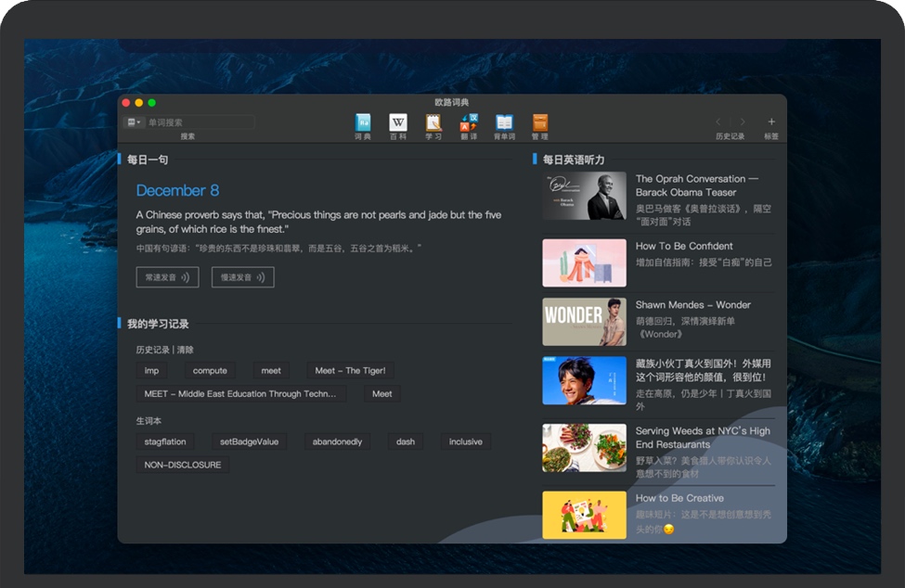Screen dimensions: 905x588
Task: Open vocabulary word 'stagflation'
Action: click(x=165, y=441)
